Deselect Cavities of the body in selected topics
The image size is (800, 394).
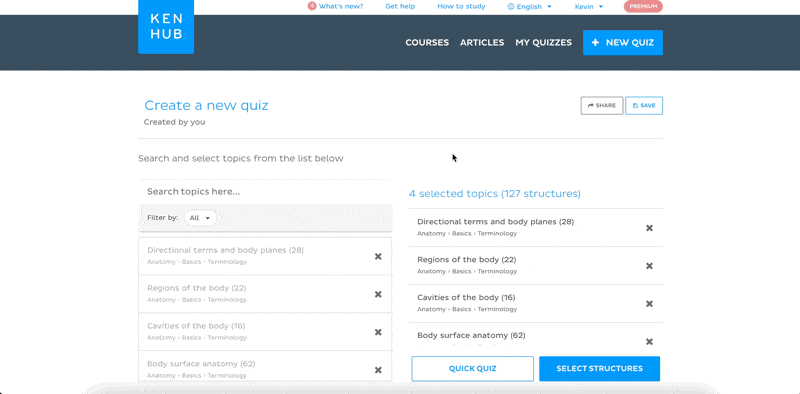[x=649, y=304]
